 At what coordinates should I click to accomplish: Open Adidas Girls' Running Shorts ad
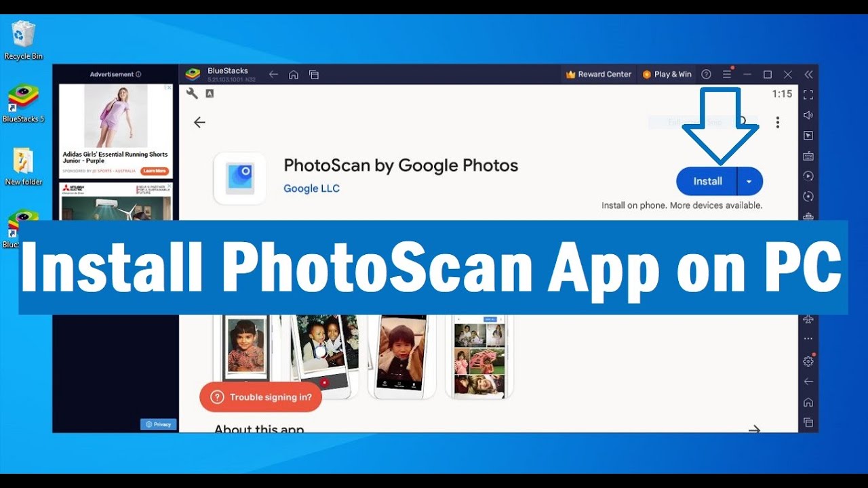tap(115, 130)
